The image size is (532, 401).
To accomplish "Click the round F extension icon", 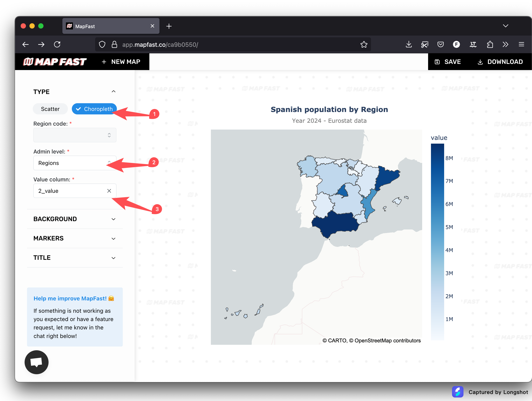I will tap(456, 45).
